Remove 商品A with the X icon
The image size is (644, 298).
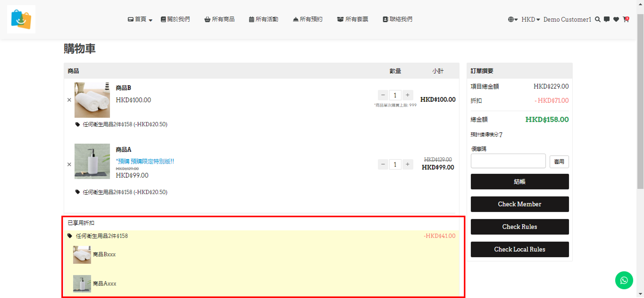click(x=69, y=164)
